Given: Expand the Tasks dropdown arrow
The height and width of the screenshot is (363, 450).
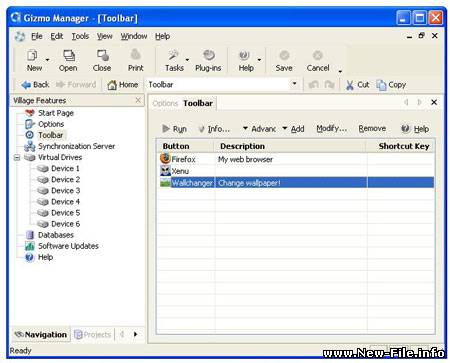Looking at the screenshot, I should pos(187,60).
